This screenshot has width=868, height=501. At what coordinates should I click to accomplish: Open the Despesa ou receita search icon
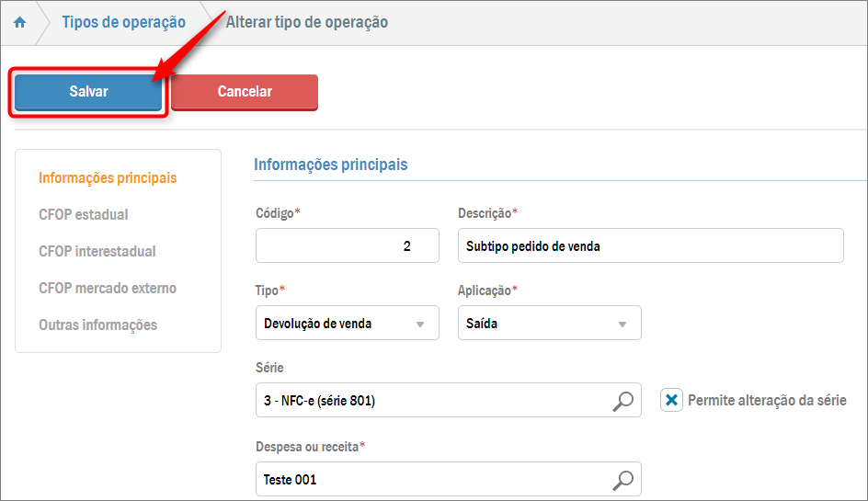(623, 479)
